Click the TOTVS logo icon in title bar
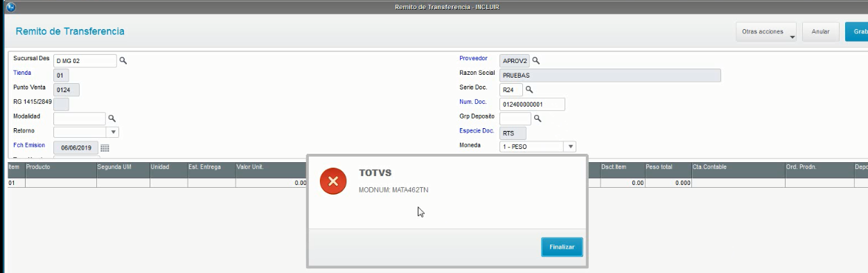This screenshot has height=273, width=868. (10, 6)
